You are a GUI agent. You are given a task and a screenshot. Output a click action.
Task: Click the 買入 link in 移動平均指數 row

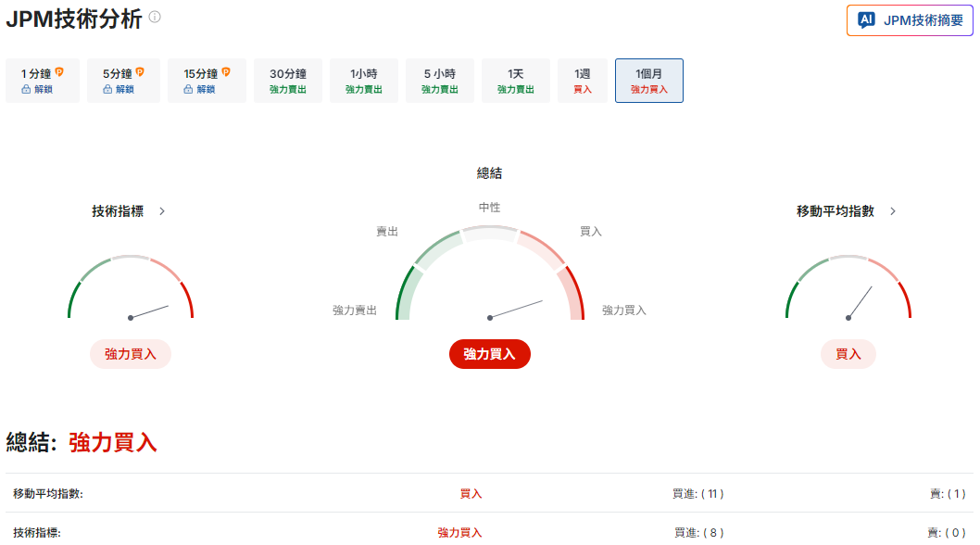[x=471, y=493]
